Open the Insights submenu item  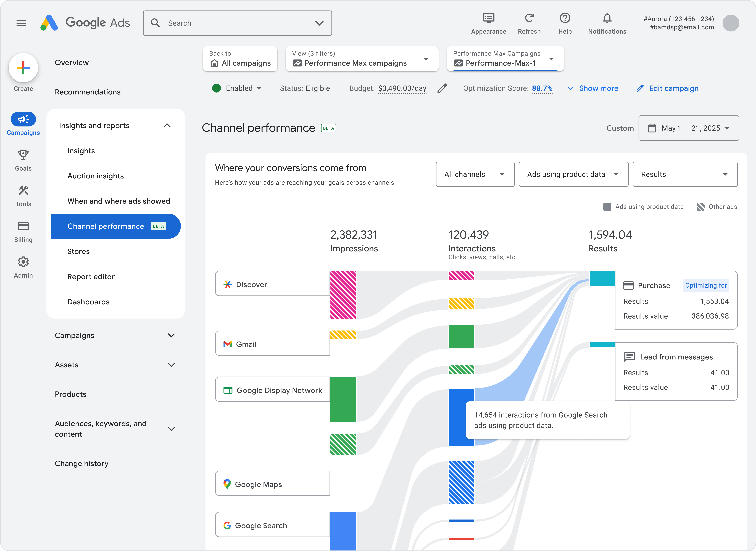pyautogui.click(x=81, y=151)
